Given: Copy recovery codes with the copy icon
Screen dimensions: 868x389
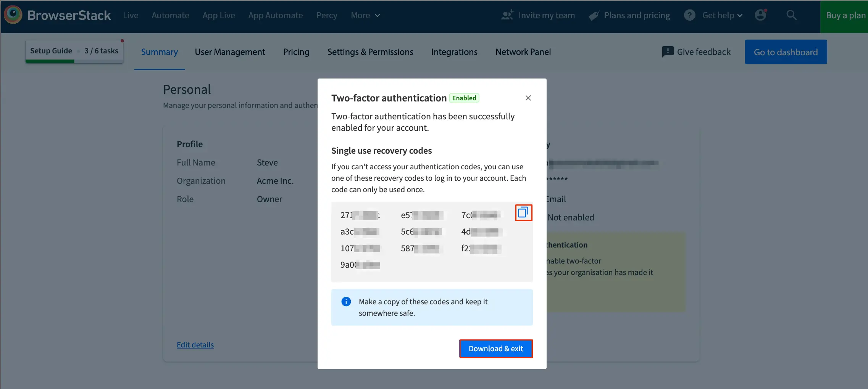Looking at the screenshot, I should [x=523, y=213].
